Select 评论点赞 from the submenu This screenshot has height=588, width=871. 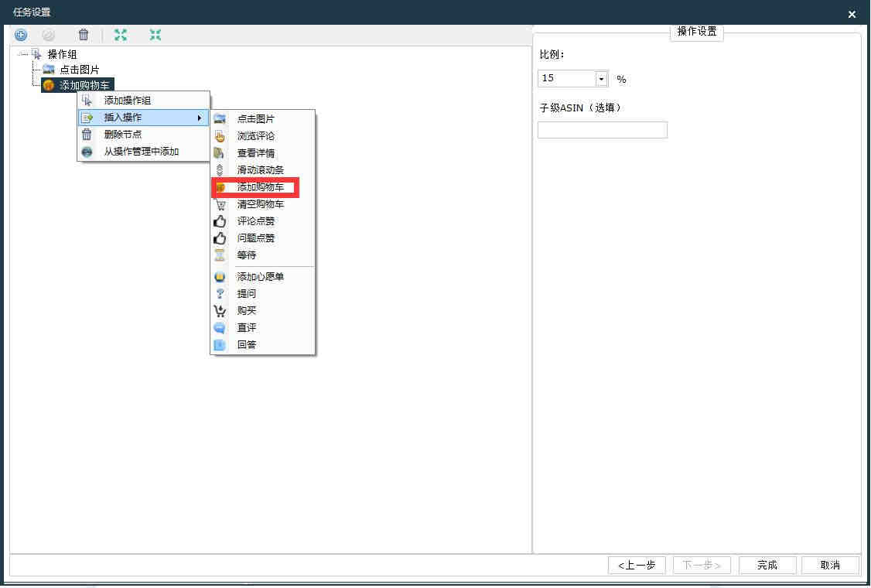(263, 221)
